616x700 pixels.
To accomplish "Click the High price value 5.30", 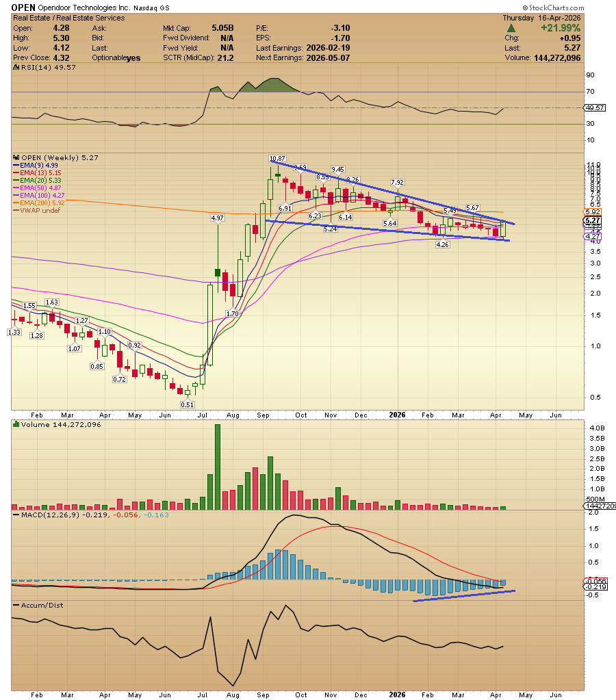I will pyautogui.click(x=61, y=38).
